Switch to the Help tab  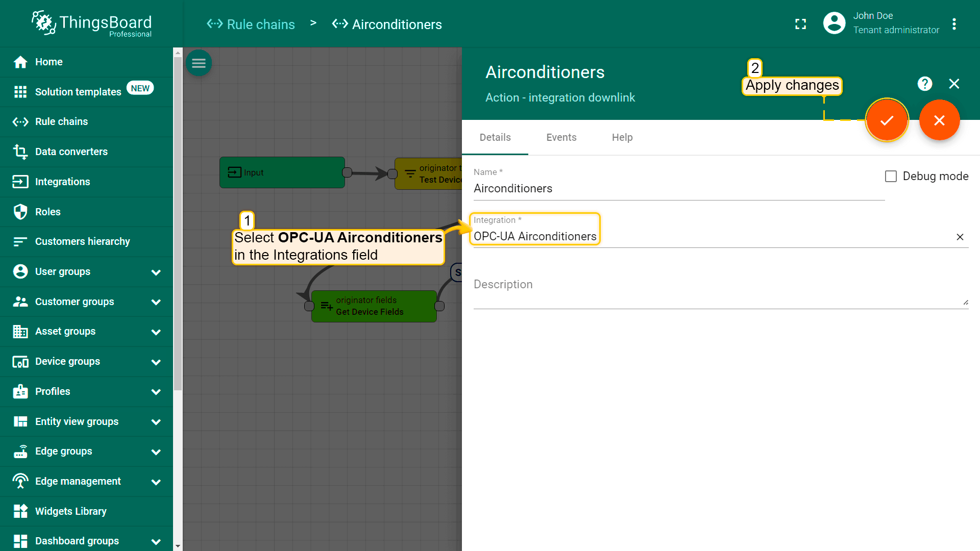pyautogui.click(x=622, y=137)
